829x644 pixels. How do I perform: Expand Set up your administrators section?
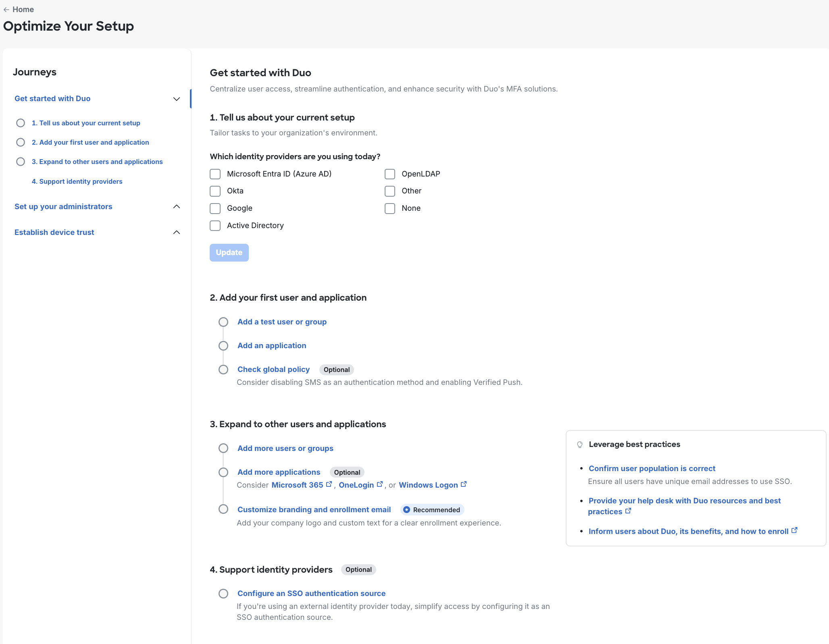(x=176, y=207)
